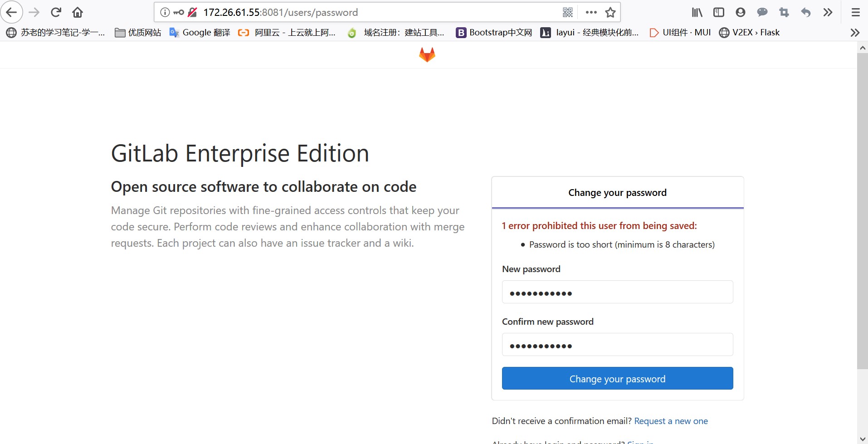Click the password too short error message
The image size is (868, 444).
coord(622,244)
